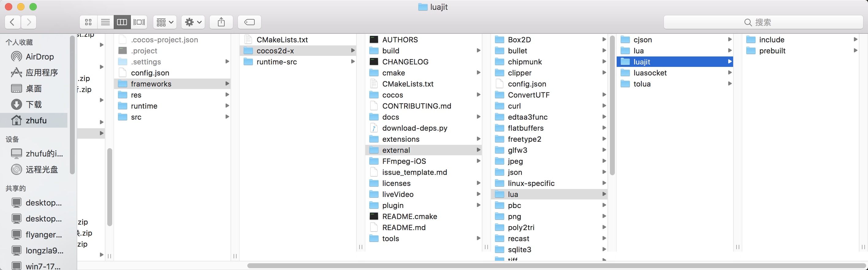Open 远程光盘 in the sidebar
Viewport: 868px width, 270px height.
pos(34,169)
